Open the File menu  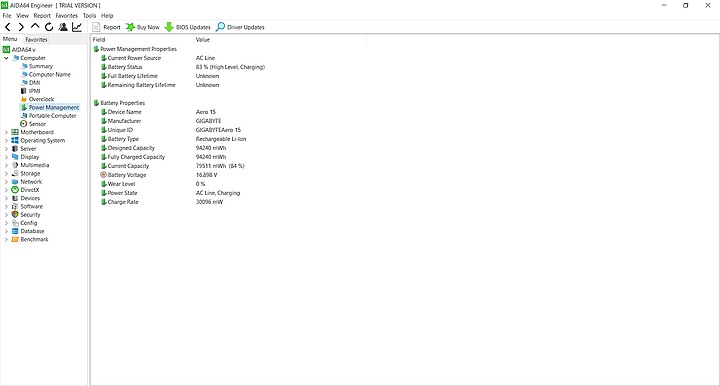click(7, 16)
